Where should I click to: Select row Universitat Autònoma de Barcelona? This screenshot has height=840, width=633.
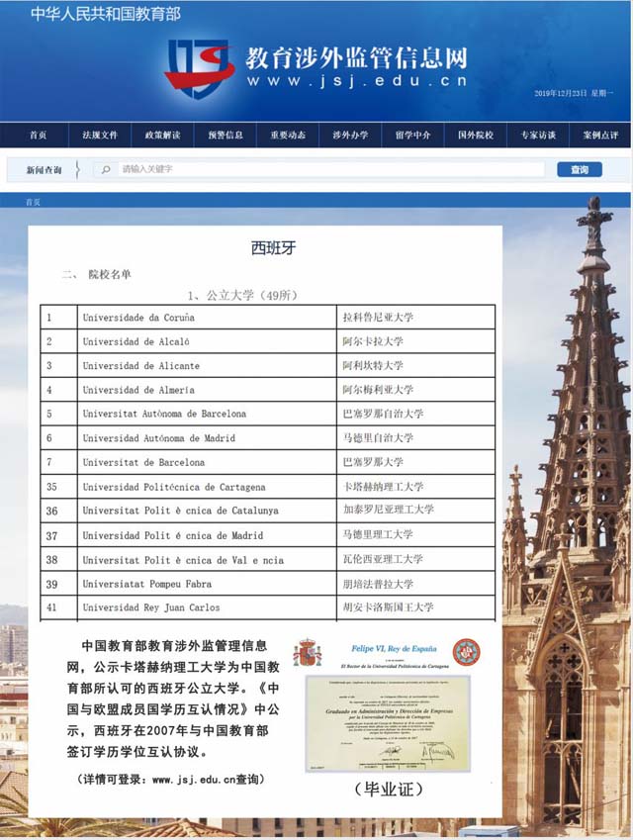[x=267, y=414]
